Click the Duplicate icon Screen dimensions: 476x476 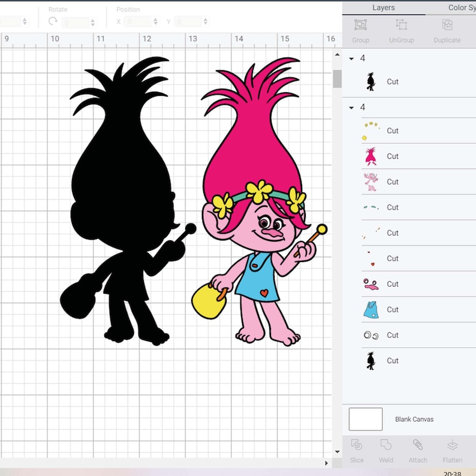447,25
